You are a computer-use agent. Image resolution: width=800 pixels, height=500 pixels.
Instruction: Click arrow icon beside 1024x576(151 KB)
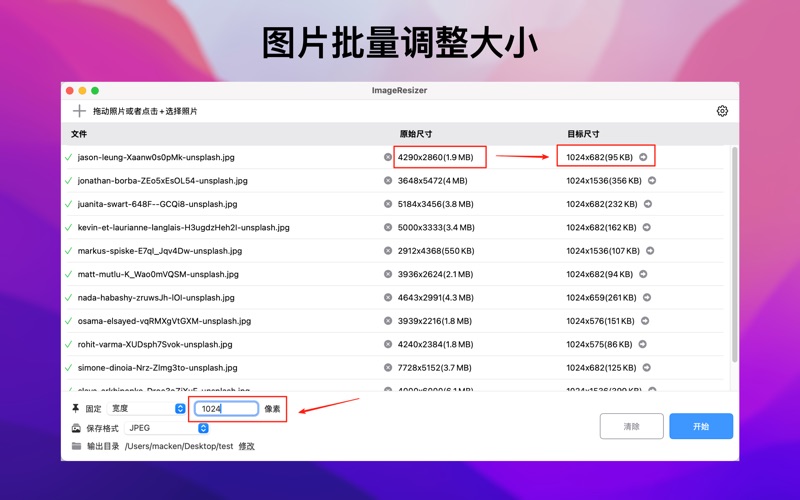coord(644,321)
